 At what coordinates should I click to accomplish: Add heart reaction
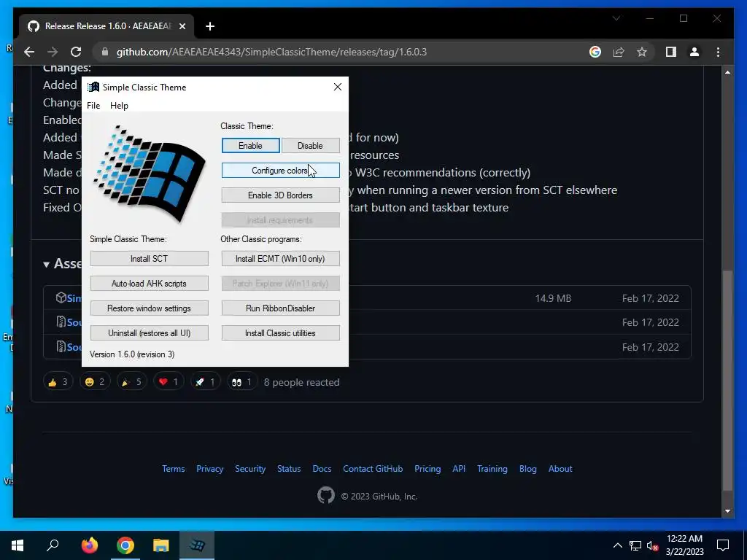coord(169,382)
